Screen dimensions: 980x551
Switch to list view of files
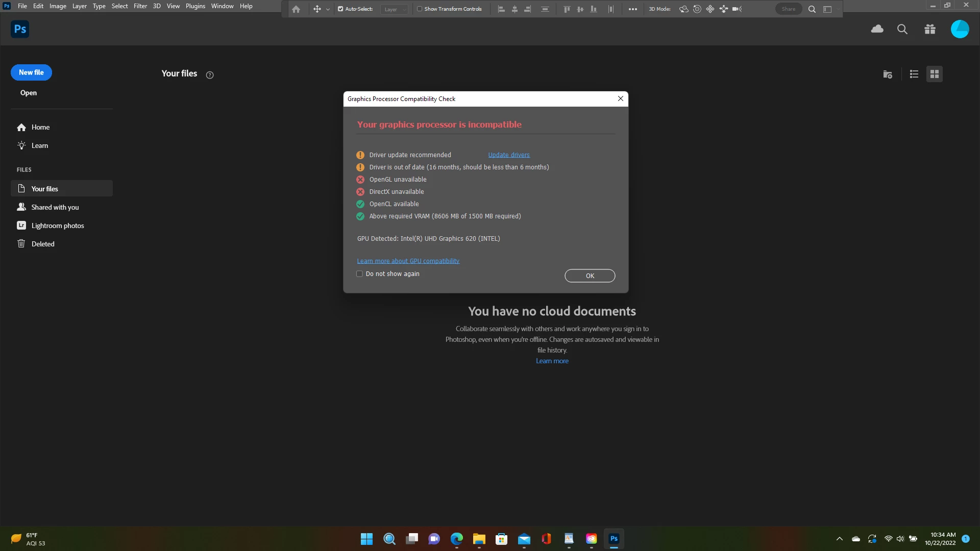(914, 74)
